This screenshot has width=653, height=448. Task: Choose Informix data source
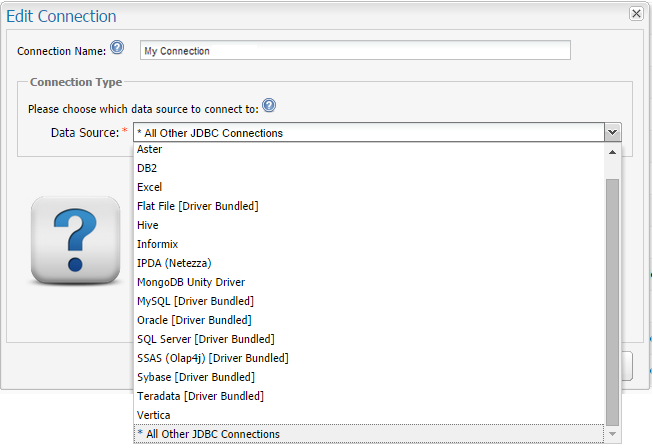click(157, 244)
